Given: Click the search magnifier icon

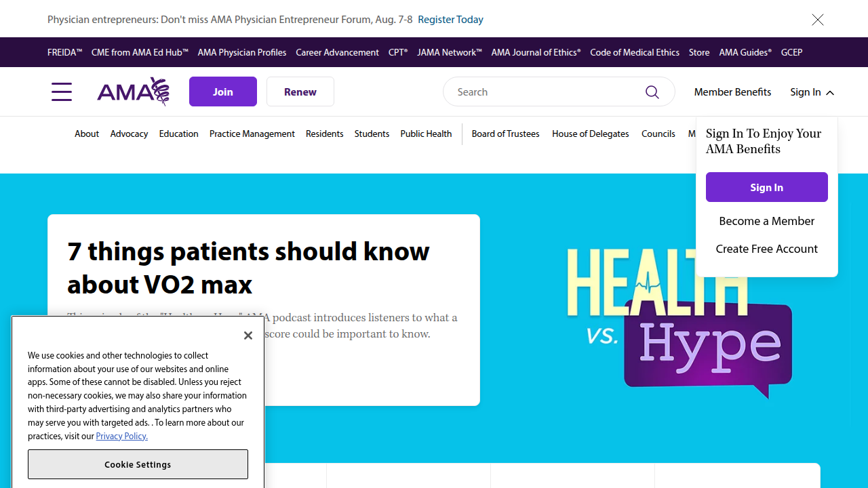Looking at the screenshot, I should coord(652,91).
